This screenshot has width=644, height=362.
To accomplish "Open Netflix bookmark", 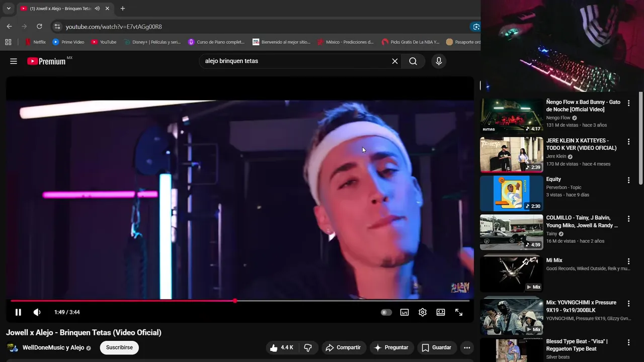I will 35,42.
